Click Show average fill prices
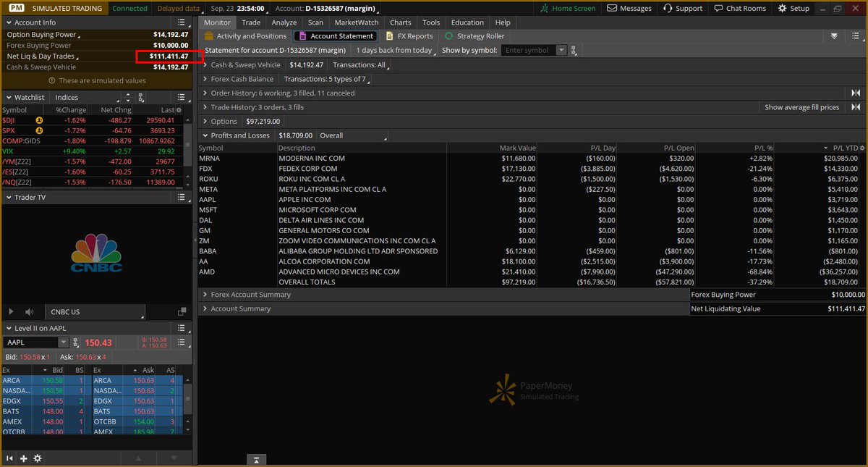Screen dimensions: 868x467 [x=802, y=107]
